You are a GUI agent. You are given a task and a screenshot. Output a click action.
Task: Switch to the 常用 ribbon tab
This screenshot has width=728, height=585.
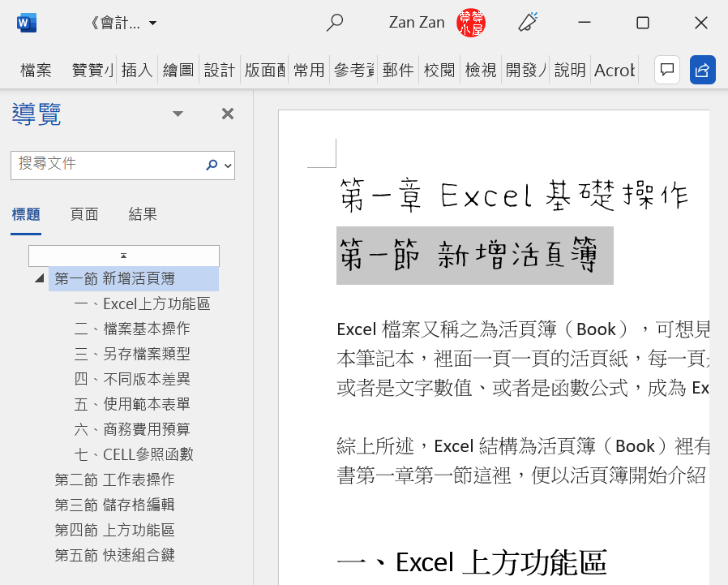(x=309, y=70)
